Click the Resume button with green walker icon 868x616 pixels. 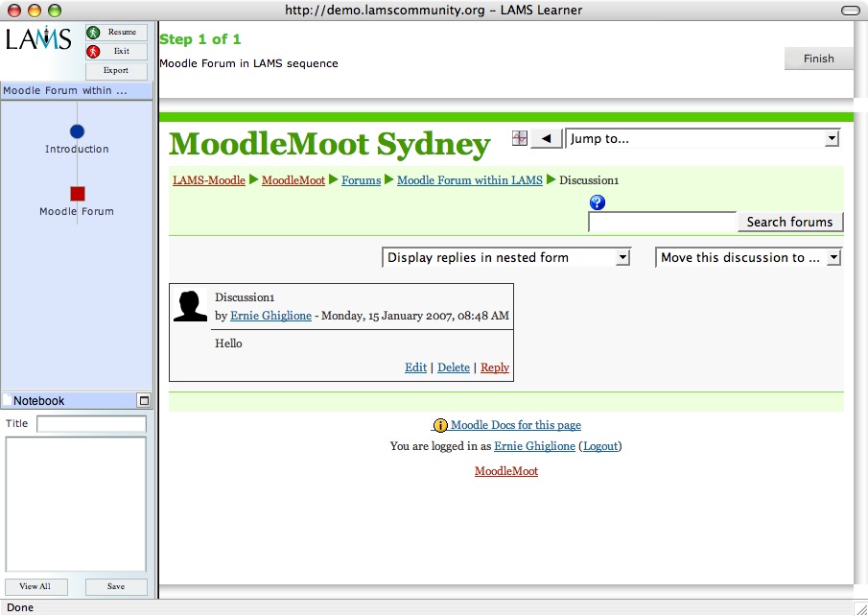pos(116,33)
